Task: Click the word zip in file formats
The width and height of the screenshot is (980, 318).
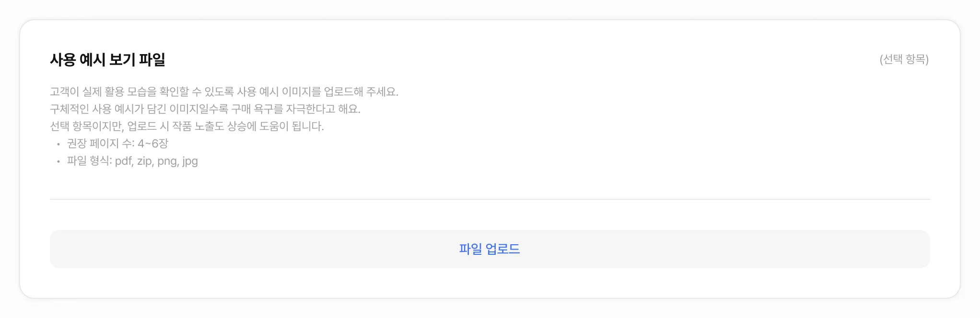Action: [x=145, y=161]
